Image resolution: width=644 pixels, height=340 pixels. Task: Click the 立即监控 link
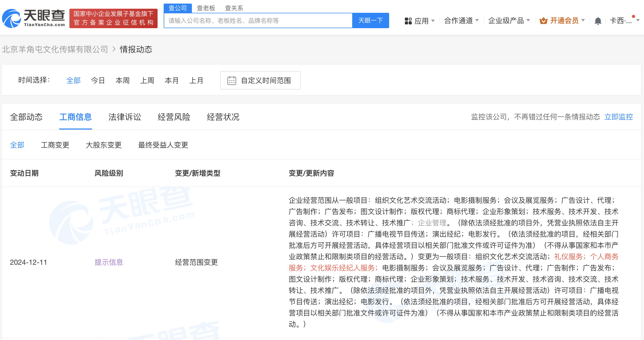coord(619,117)
